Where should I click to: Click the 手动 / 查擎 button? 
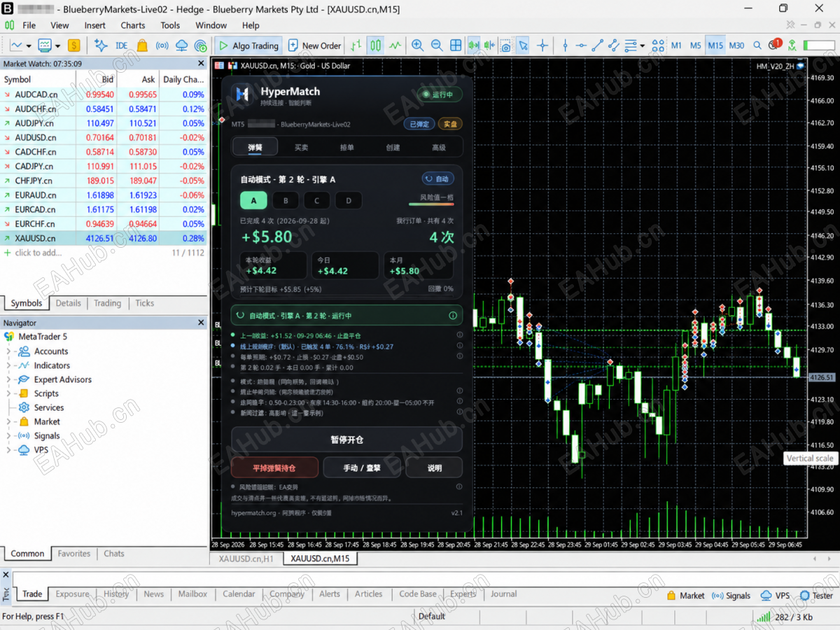pyautogui.click(x=362, y=468)
